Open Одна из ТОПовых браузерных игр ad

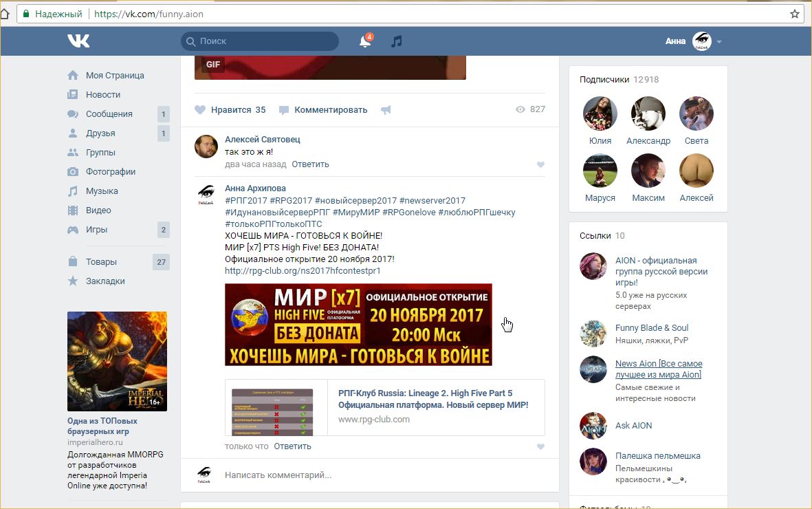click(x=102, y=426)
